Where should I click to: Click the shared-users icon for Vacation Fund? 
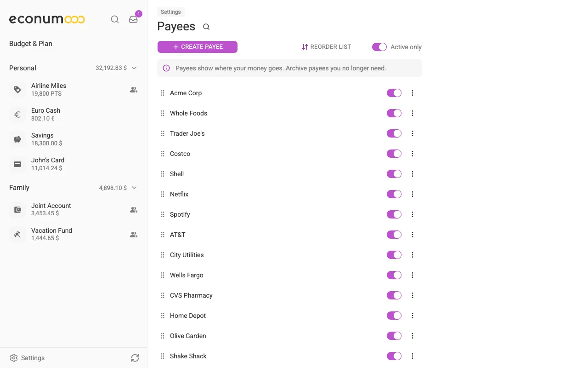tap(134, 235)
